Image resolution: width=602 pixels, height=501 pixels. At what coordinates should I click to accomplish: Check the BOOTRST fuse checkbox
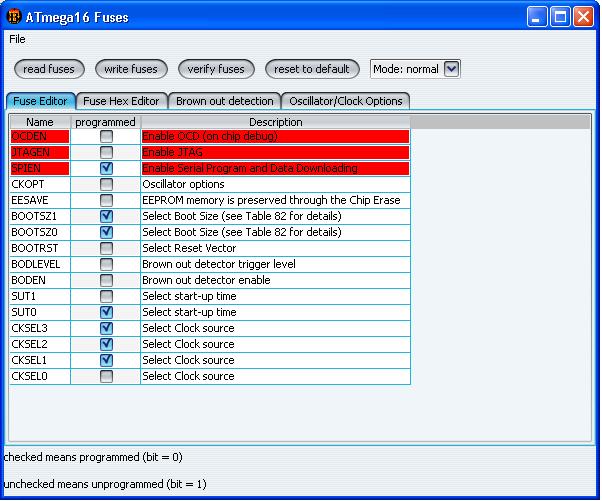point(106,248)
